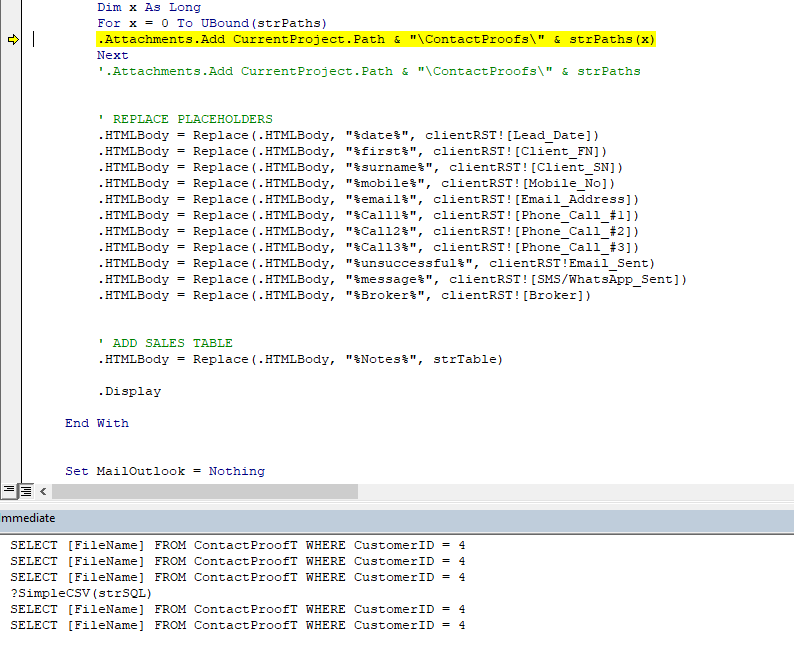Click "?SimpleCSV(strSQL)" in Immediate window
Image resolution: width=794 pixels, height=656 pixels.
81,593
